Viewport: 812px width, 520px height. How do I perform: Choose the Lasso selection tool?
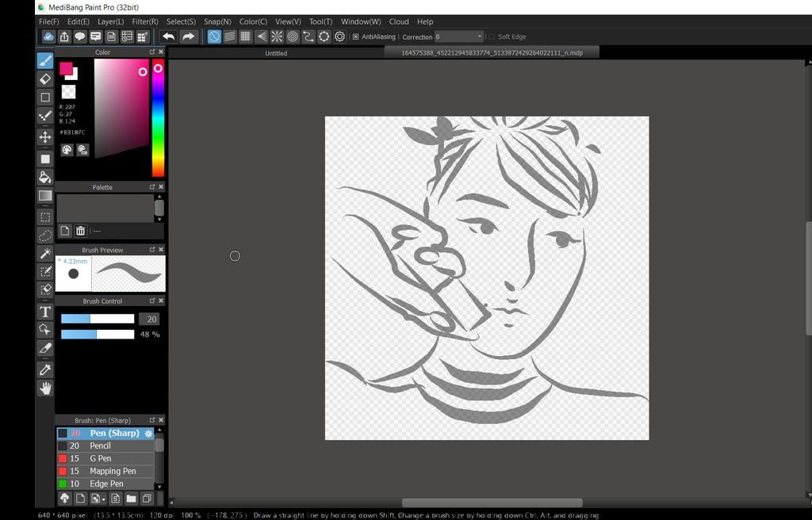[45, 235]
